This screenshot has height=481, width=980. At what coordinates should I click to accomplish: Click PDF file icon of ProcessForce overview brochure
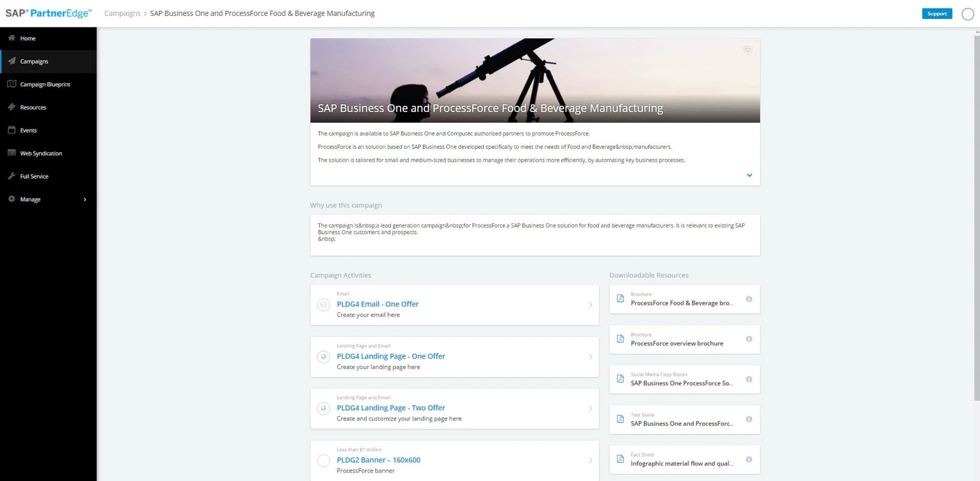(x=620, y=339)
